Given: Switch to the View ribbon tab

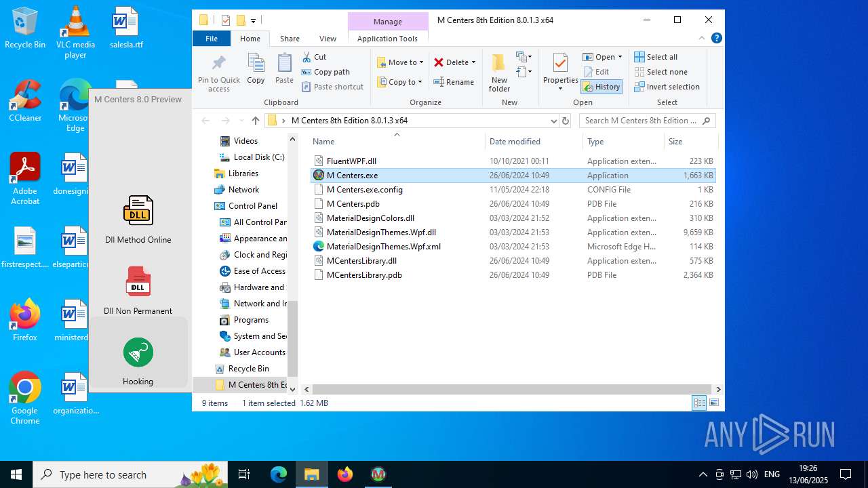Looking at the screenshot, I should 328,39.
